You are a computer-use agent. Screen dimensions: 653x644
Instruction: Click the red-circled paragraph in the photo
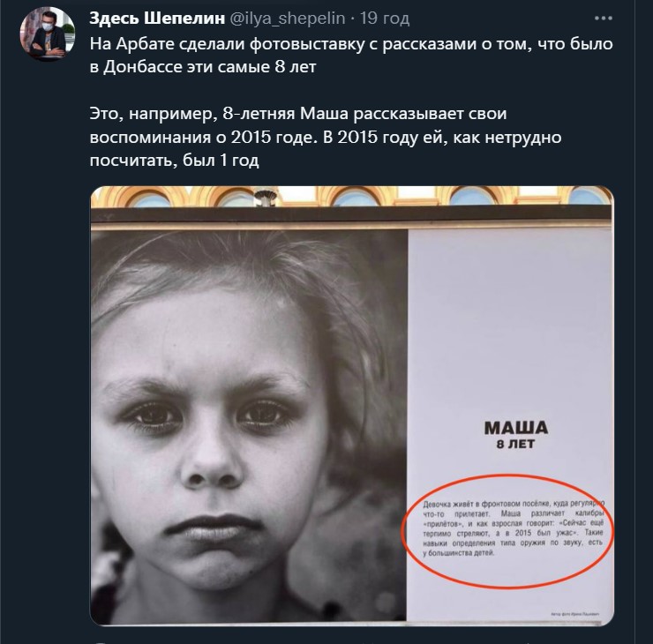513,528
